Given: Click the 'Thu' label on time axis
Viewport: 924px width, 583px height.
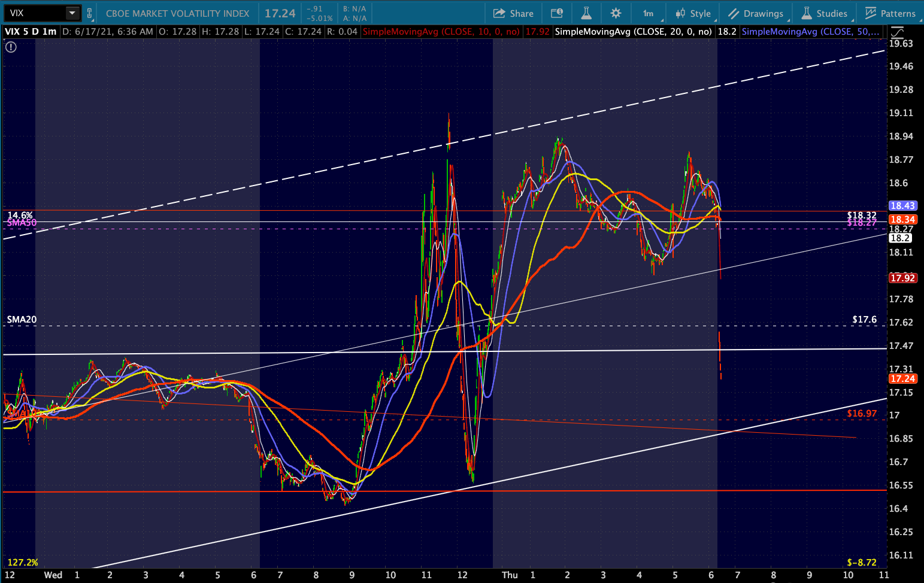Looking at the screenshot, I should [510, 575].
